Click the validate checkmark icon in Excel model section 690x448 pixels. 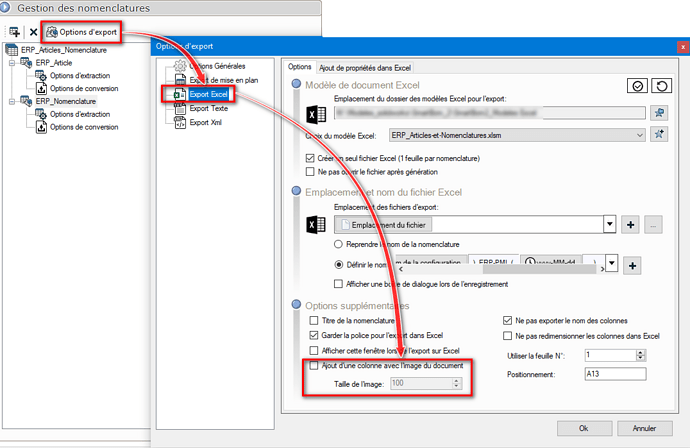point(637,87)
